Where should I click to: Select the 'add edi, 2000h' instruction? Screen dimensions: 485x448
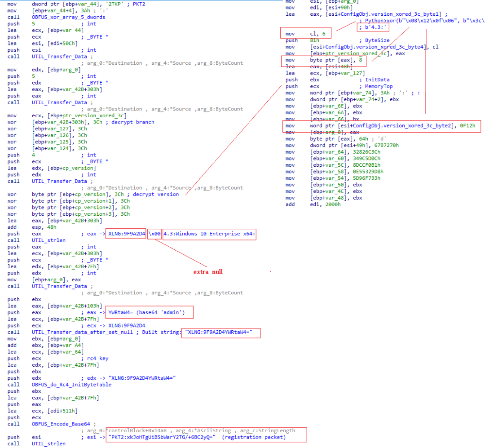tap(313, 204)
